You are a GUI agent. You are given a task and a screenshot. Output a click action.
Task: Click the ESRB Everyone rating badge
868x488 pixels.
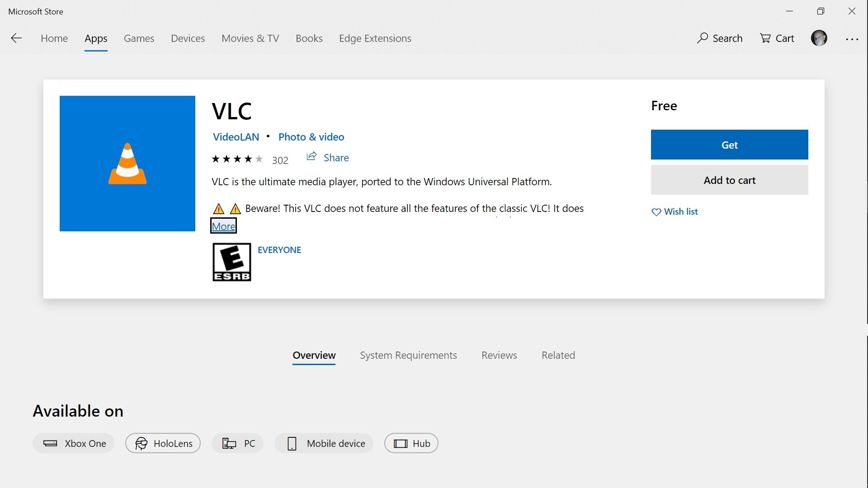pyautogui.click(x=231, y=262)
